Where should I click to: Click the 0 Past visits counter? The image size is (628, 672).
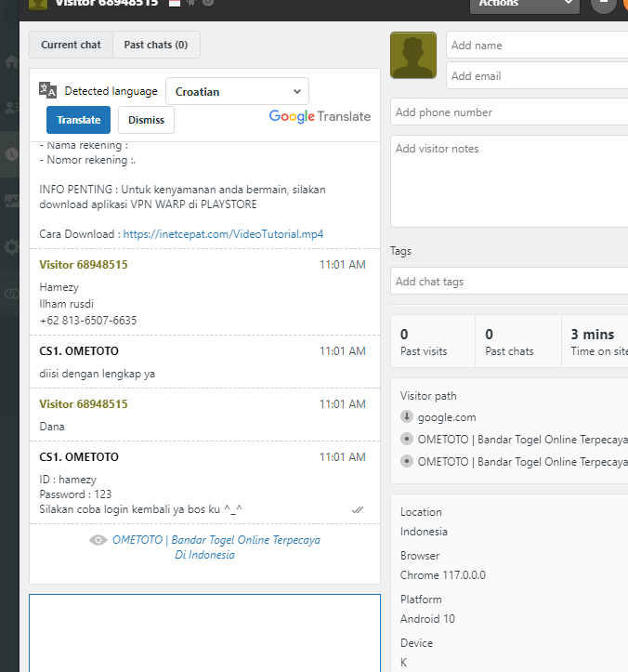tap(433, 341)
